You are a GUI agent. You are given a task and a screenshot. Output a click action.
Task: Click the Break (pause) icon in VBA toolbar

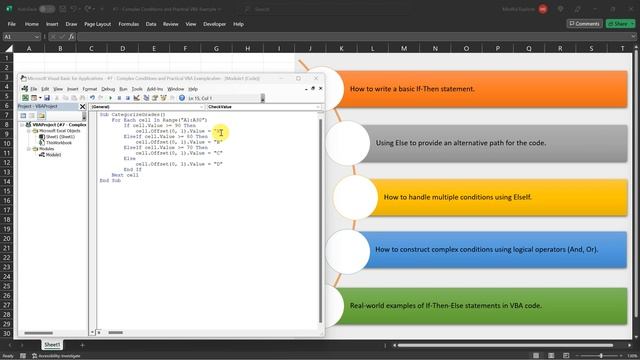tap(119, 98)
